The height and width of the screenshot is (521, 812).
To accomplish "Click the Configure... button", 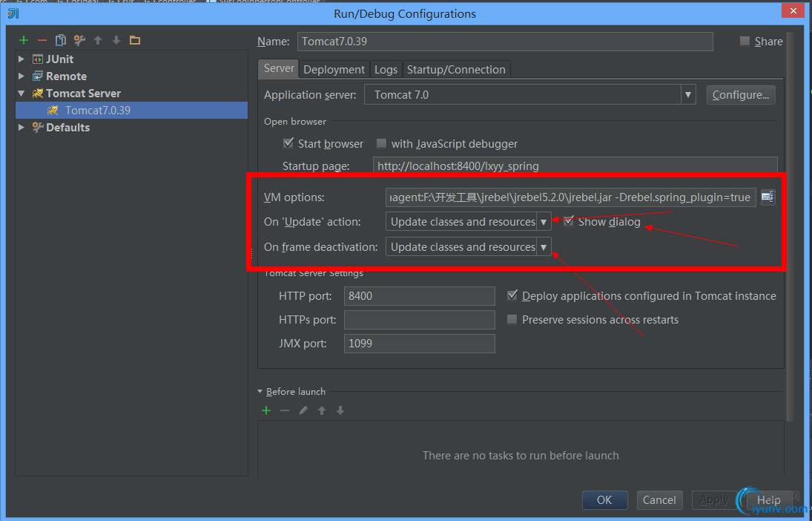I will tap(741, 95).
